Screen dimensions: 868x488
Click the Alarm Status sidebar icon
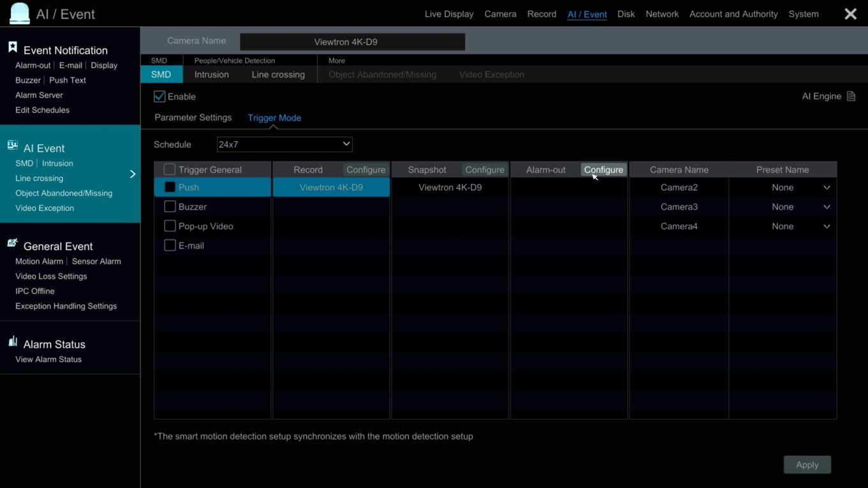12,342
